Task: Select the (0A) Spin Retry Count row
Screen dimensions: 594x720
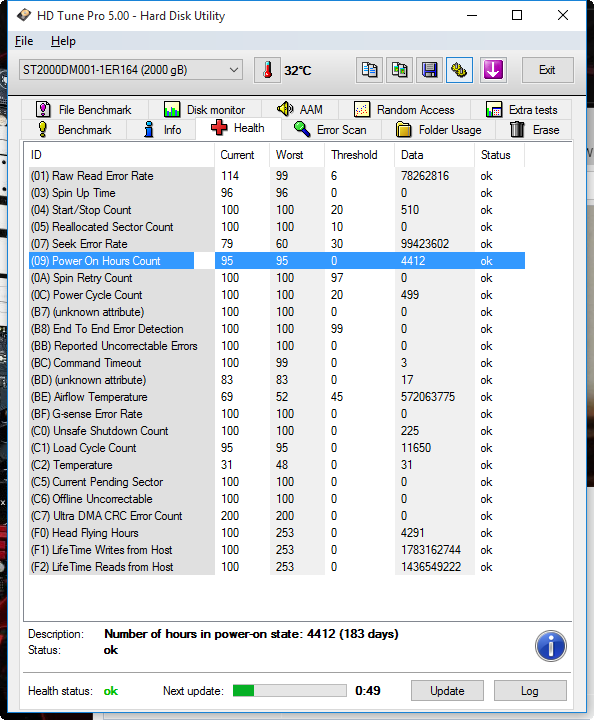Action: (277, 278)
